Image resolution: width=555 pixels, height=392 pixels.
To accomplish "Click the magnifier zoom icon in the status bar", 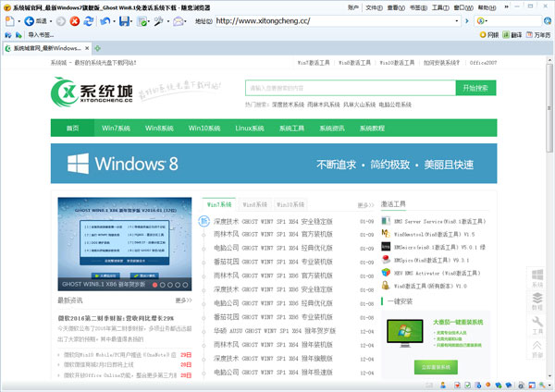I will (x=542, y=385).
